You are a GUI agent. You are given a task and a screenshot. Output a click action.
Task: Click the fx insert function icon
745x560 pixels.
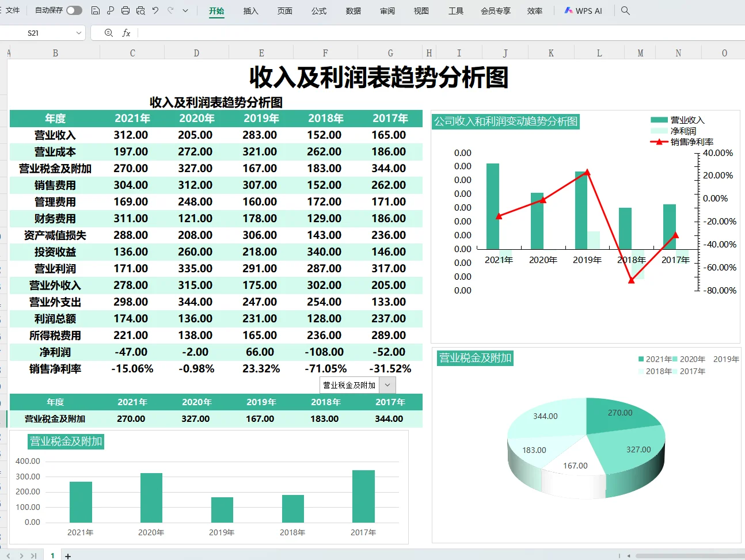126,33
